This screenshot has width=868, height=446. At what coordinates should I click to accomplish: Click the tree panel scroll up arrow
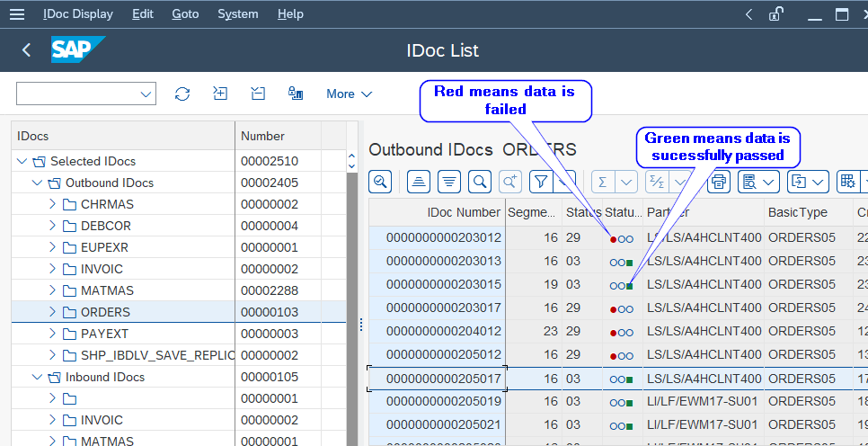click(x=351, y=157)
